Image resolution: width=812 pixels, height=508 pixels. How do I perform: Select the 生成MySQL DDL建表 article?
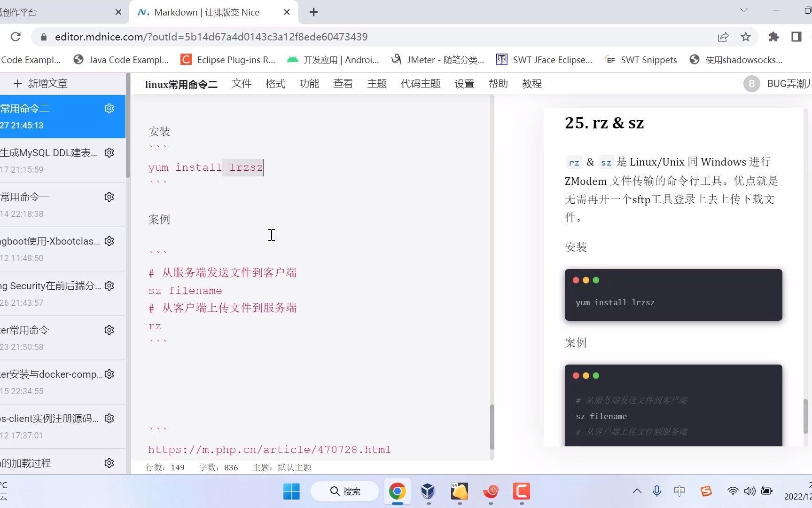[x=62, y=161]
